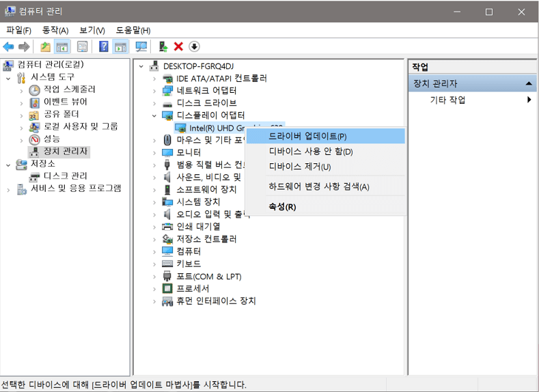Screen dimensions: 539x392
Task: Choose 디바이스 제거(U) in context menu
Action: 326,167
